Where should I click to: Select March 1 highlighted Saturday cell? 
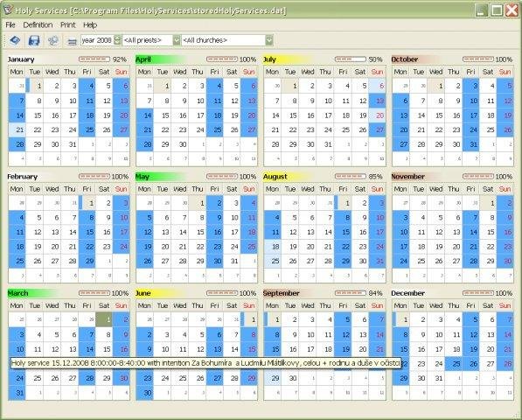[104, 319]
